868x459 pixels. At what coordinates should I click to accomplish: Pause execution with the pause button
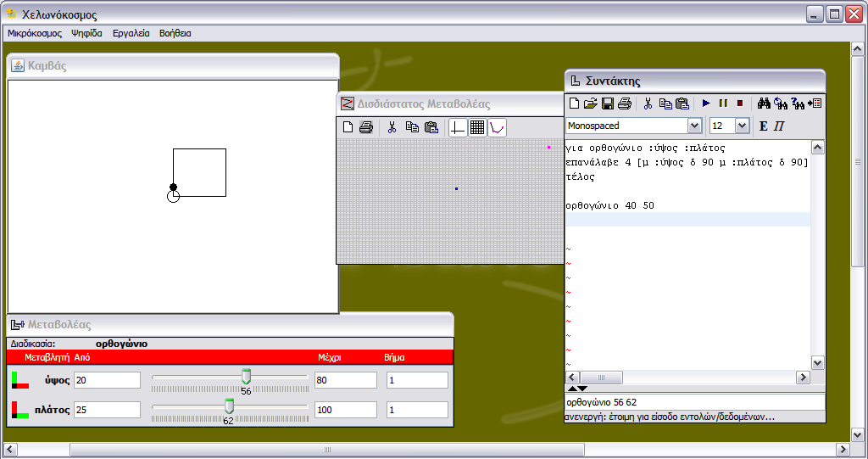(x=723, y=104)
